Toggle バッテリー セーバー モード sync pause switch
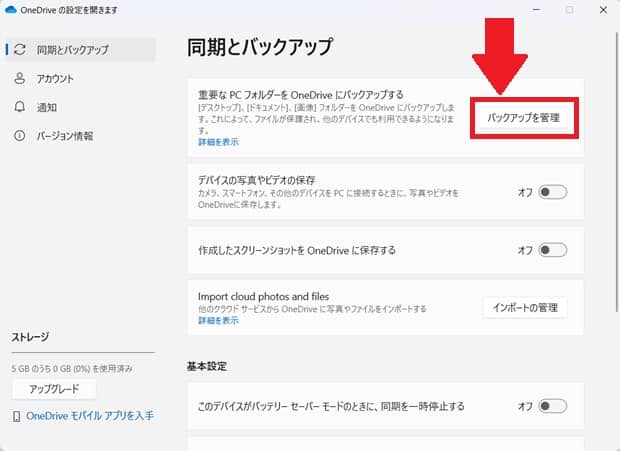The height and width of the screenshot is (451, 620). pyautogui.click(x=552, y=406)
